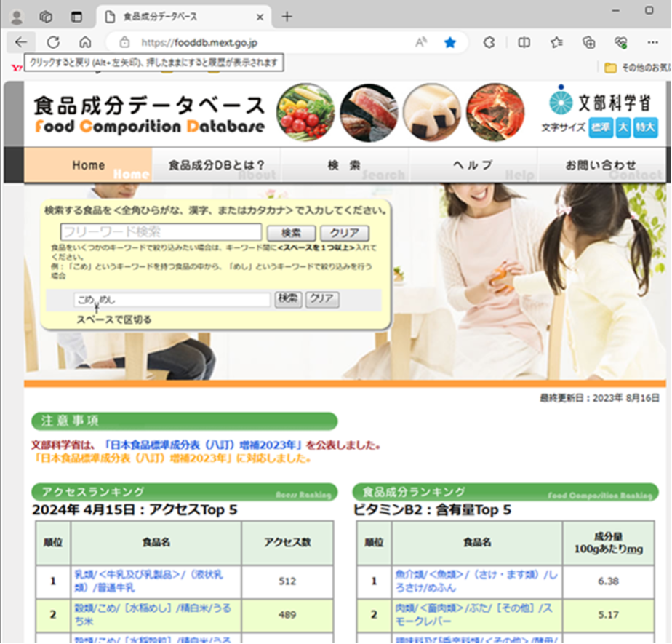Open the Home navigation tab
The image size is (672, 644).
(x=88, y=165)
